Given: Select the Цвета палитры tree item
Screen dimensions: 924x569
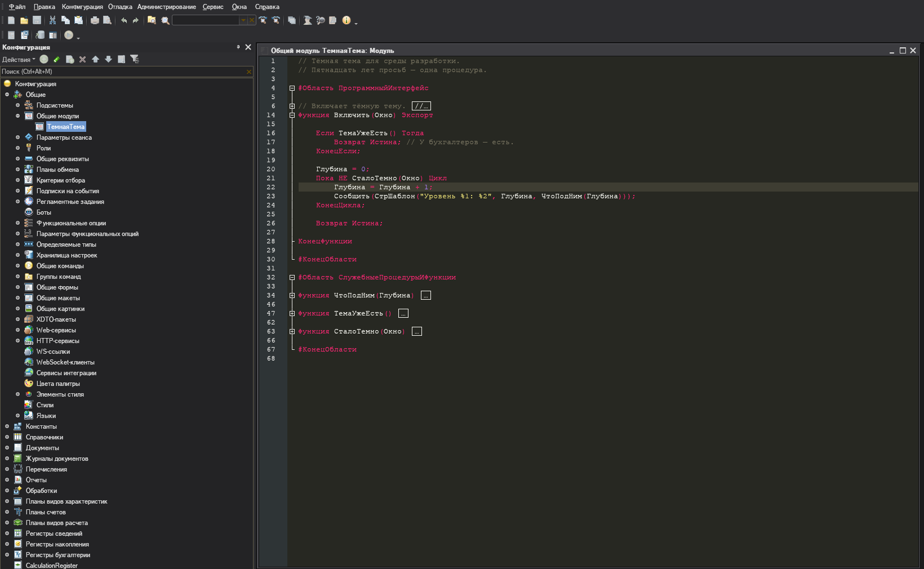Looking at the screenshot, I should [58, 384].
